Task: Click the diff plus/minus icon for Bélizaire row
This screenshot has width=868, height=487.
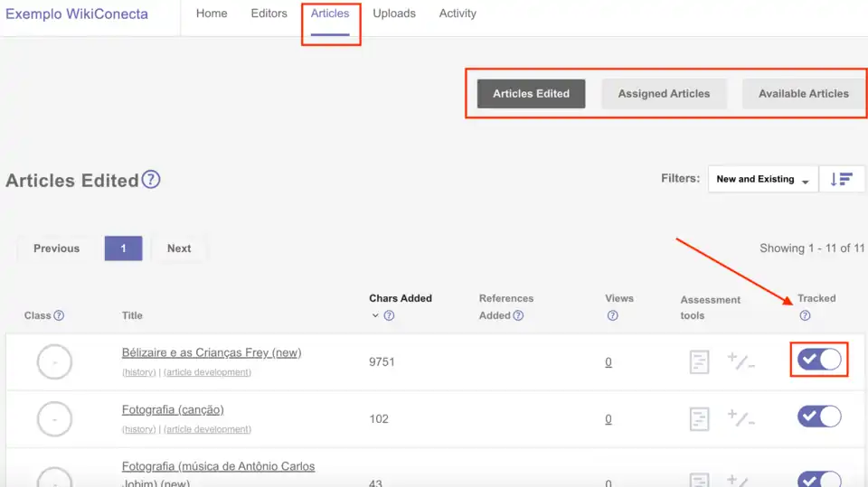Action: 741,362
